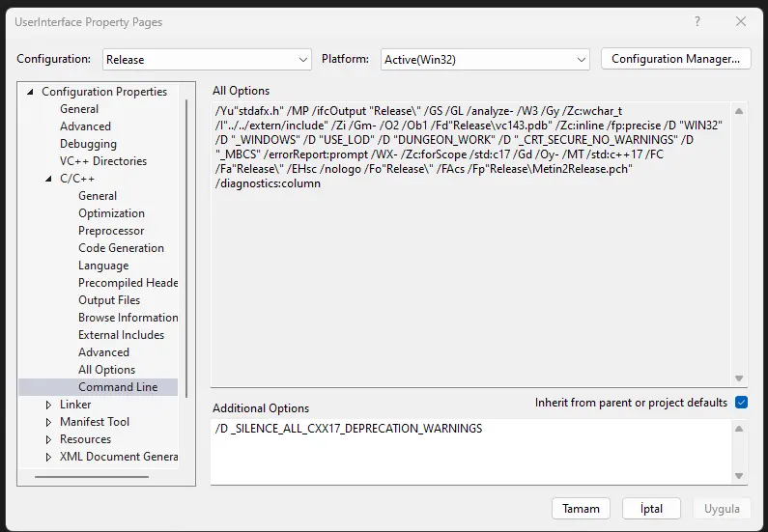768x532 pixels.
Task: Click the All Options scroll down arrow
Action: coord(739,379)
